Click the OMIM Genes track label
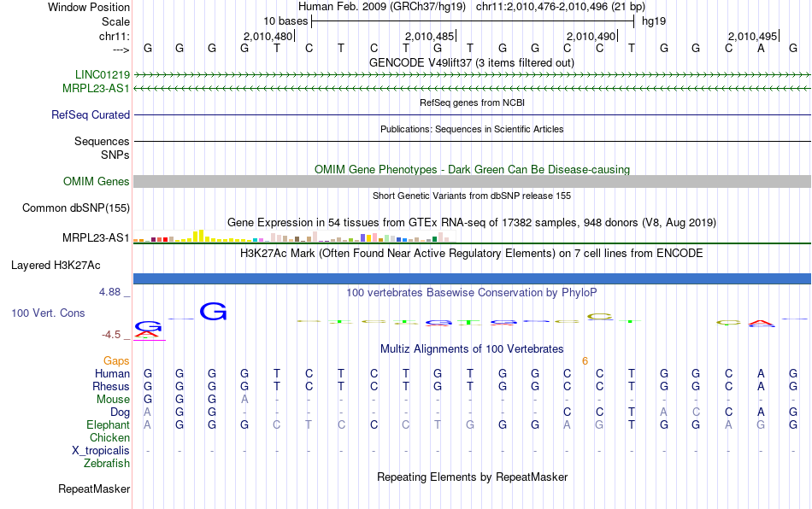Screen dimensions: 812x509 (x=97, y=182)
